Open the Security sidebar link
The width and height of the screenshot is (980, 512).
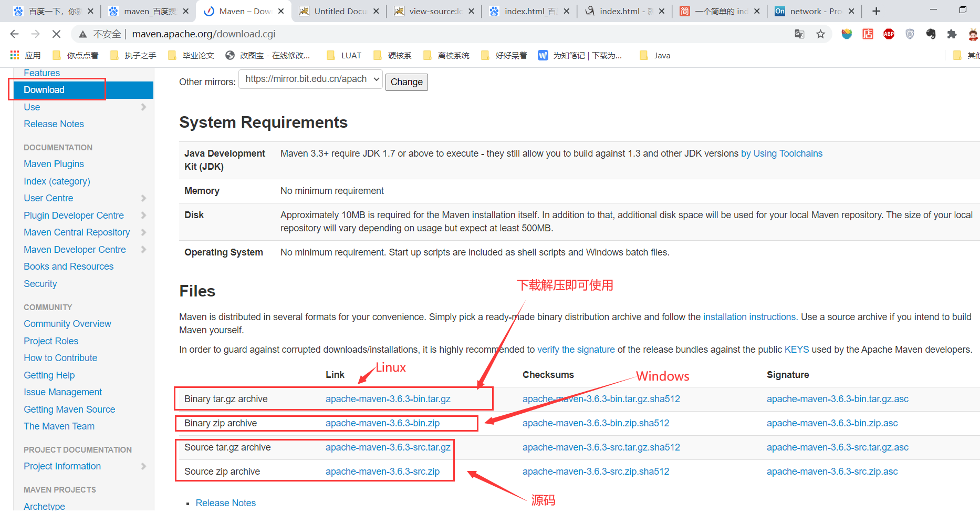pyautogui.click(x=40, y=284)
